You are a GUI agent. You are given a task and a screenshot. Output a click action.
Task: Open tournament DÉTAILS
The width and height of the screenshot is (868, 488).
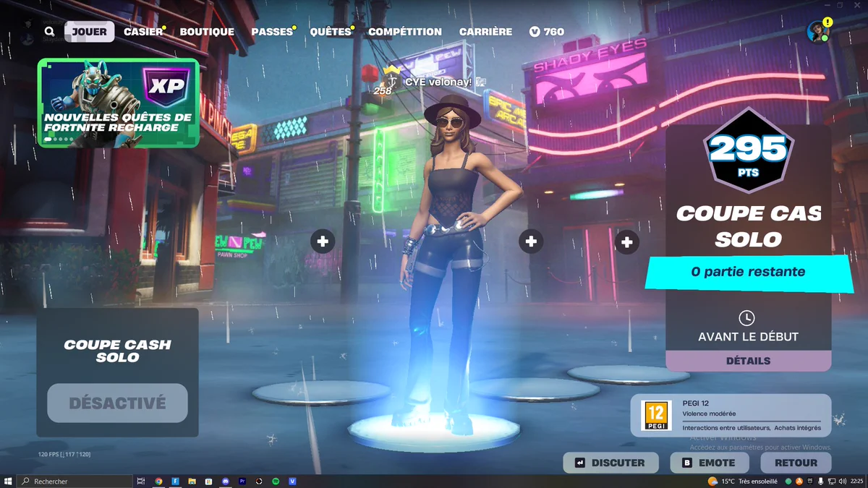pyautogui.click(x=748, y=361)
